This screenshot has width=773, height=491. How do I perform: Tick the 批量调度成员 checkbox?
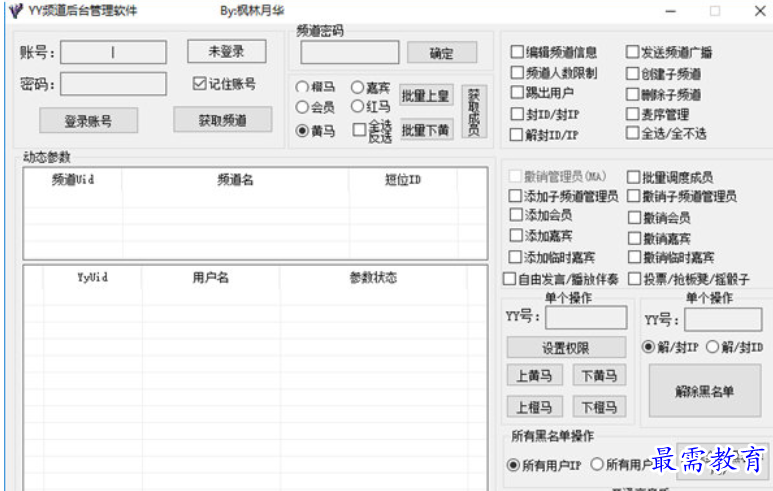pyautogui.click(x=633, y=177)
